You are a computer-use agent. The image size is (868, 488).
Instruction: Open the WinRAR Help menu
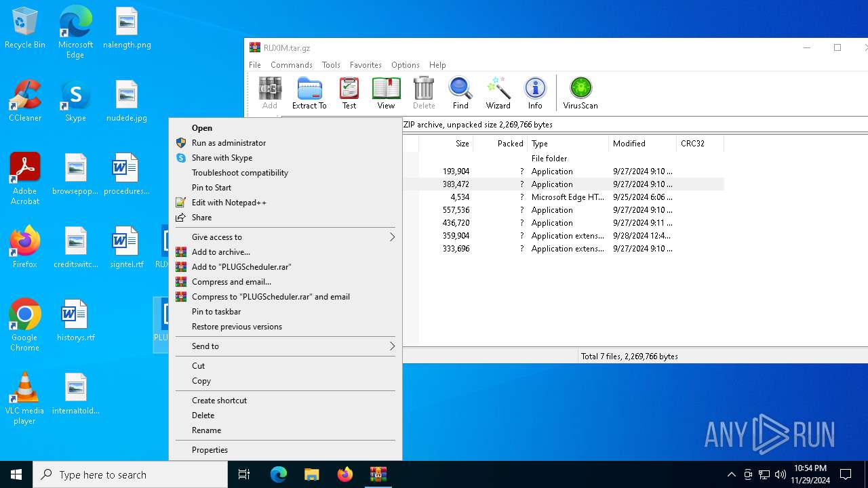click(437, 65)
